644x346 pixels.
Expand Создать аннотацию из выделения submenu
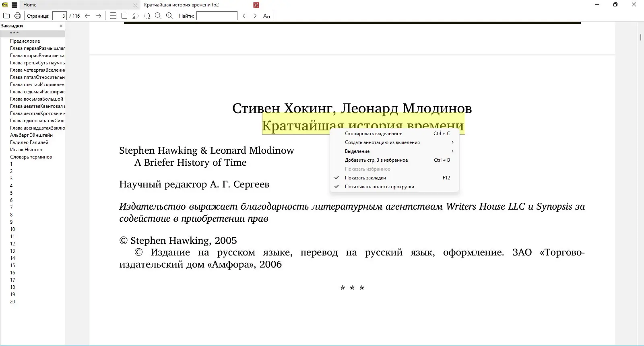click(394, 142)
